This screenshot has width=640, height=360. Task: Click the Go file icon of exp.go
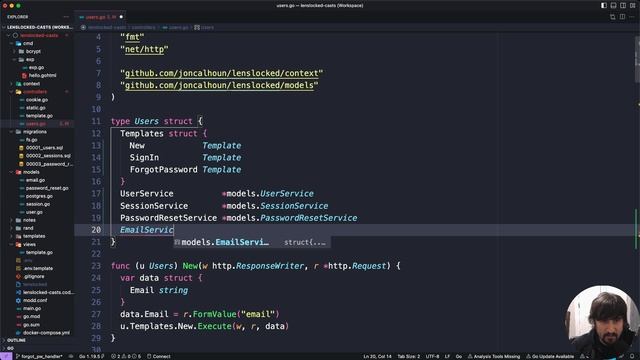tap(24, 67)
